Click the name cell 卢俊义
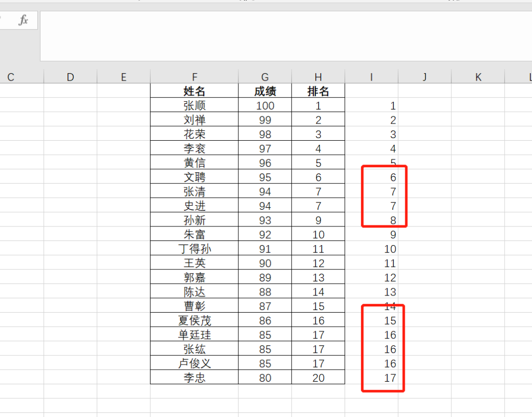Viewport: 532px width, 417px height. 194,364
